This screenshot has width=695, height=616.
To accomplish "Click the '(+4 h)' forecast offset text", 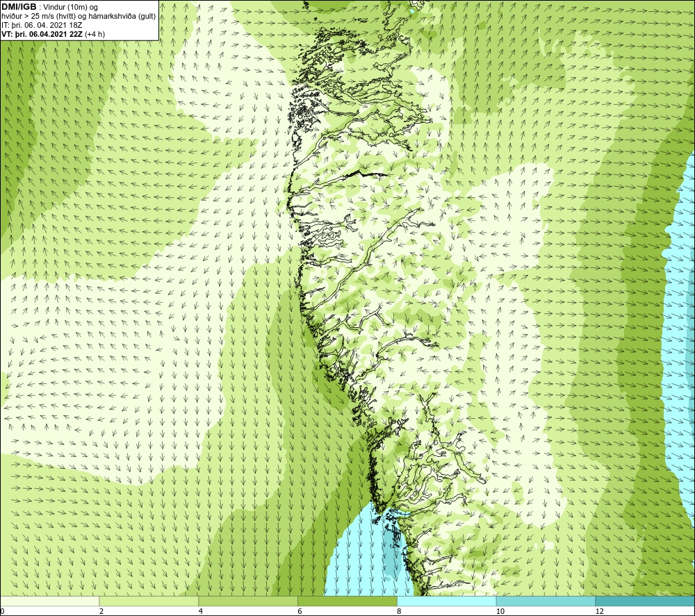I will pos(95,34).
